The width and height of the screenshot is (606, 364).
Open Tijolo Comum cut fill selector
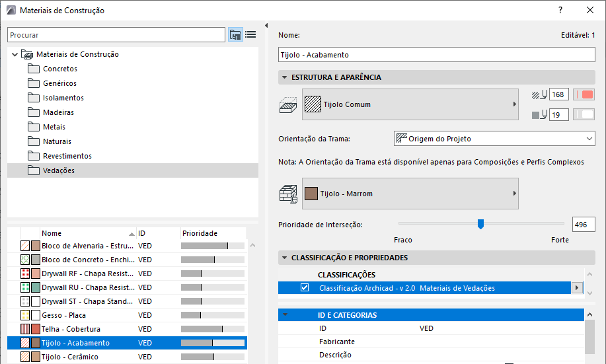click(x=410, y=104)
